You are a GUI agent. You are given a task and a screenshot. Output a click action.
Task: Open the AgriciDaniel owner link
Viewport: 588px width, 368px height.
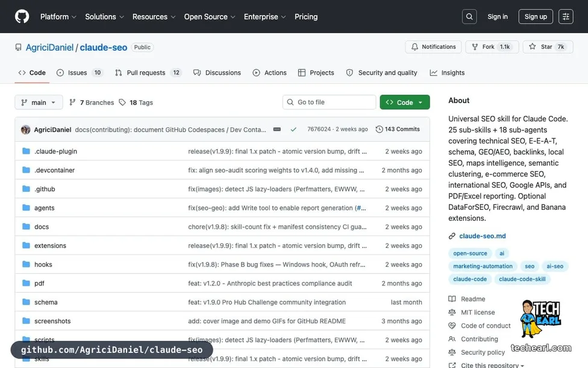(49, 47)
